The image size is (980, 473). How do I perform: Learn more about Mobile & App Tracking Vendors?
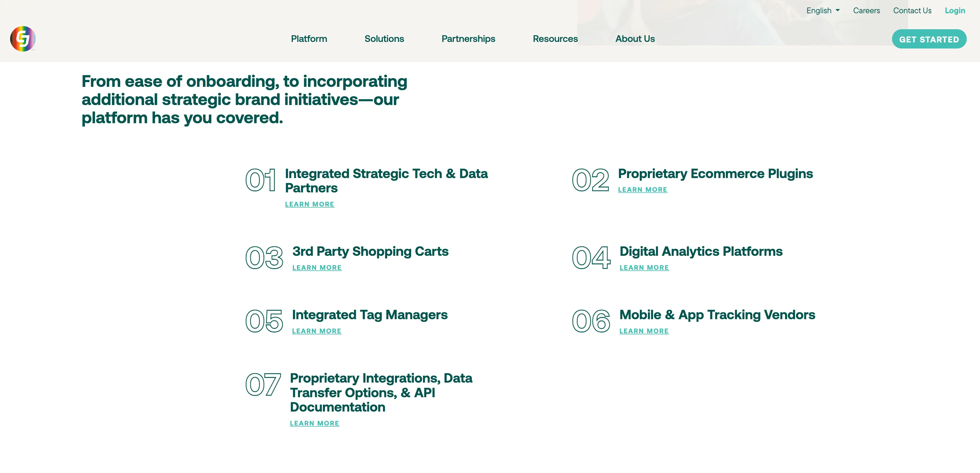tap(644, 331)
